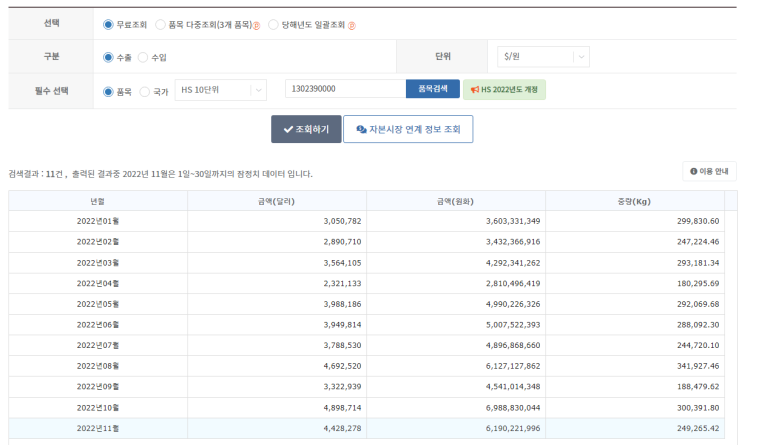Image resolution: width=773 pixels, height=445 pixels.
Task: Click the 품목검색 button
Action: 433,89
